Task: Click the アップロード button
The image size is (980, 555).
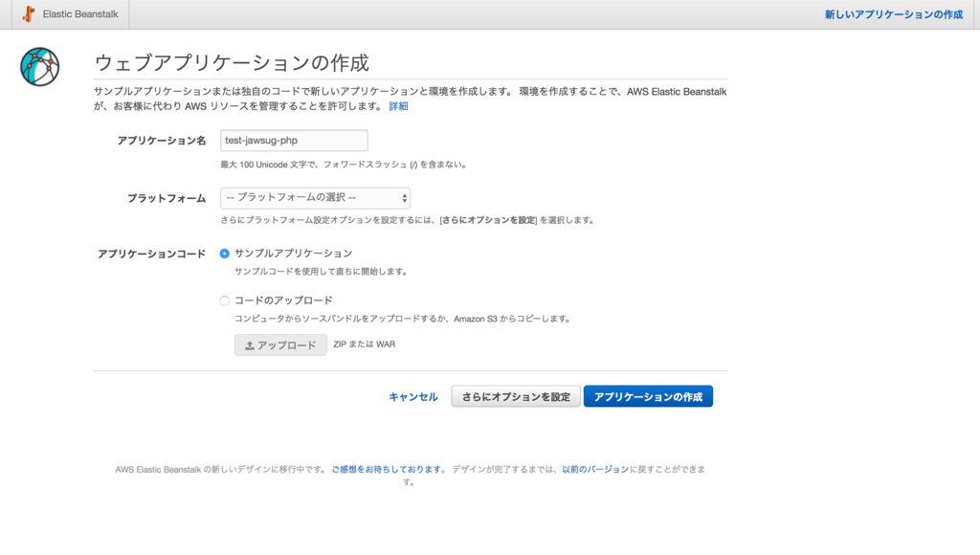Action: click(x=280, y=345)
